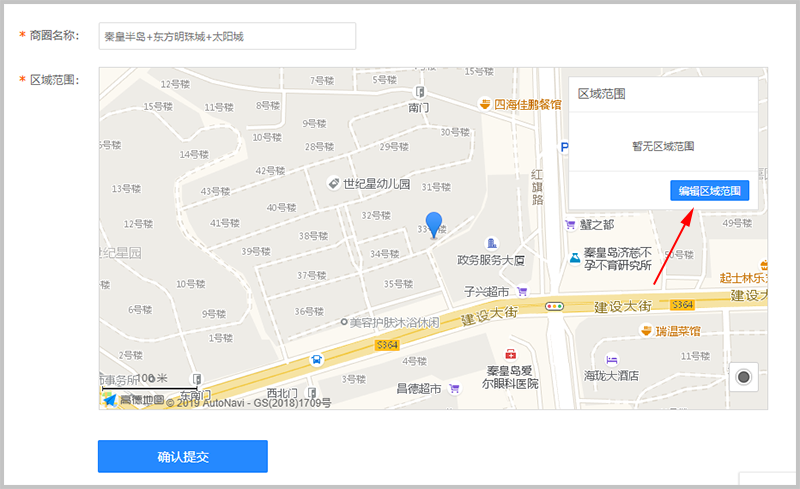Image resolution: width=800 pixels, height=489 pixels.
Task: Click the map locate button with gray dot
Action: (x=743, y=377)
